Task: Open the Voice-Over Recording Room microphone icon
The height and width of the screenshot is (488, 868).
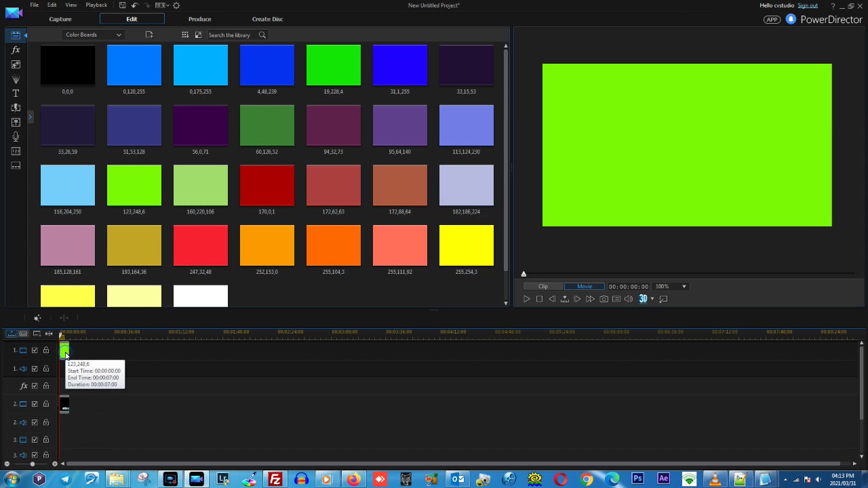Action: pos(16,136)
